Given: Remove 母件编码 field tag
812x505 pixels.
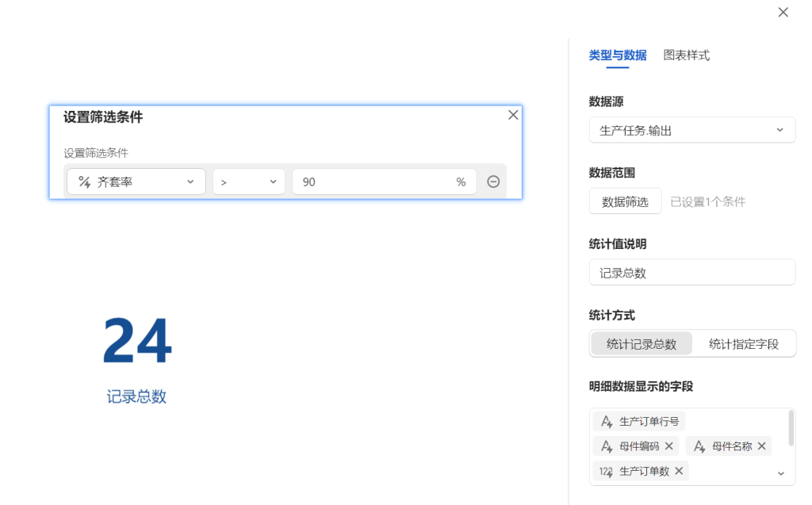Looking at the screenshot, I should [669, 446].
